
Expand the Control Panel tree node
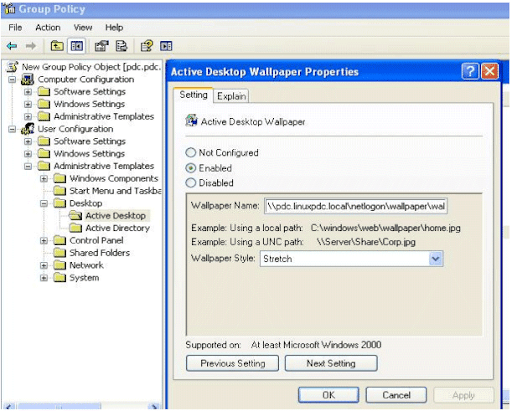(x=44, y=240)
